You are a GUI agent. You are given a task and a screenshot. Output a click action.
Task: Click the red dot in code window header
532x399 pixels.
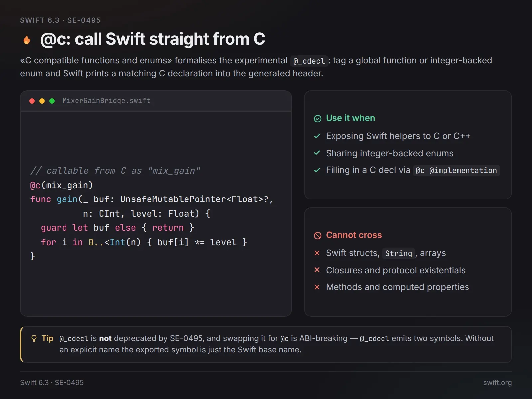click(x=32, y=101)
